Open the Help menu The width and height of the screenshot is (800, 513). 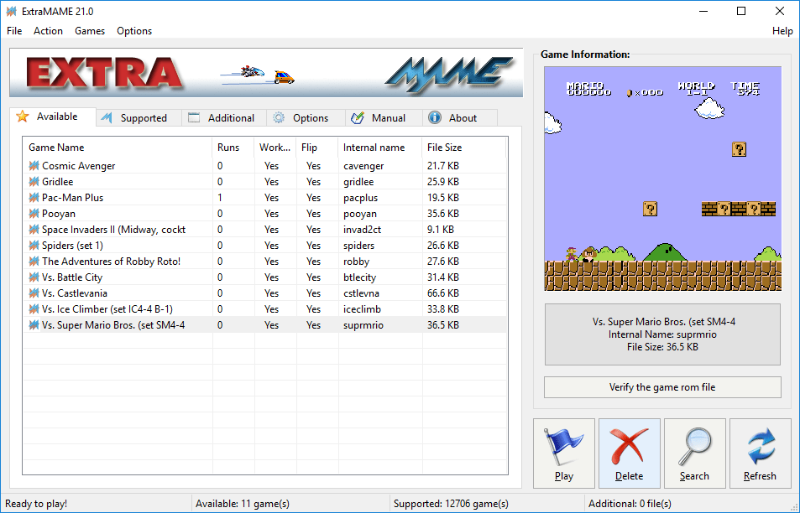[782, 31]
